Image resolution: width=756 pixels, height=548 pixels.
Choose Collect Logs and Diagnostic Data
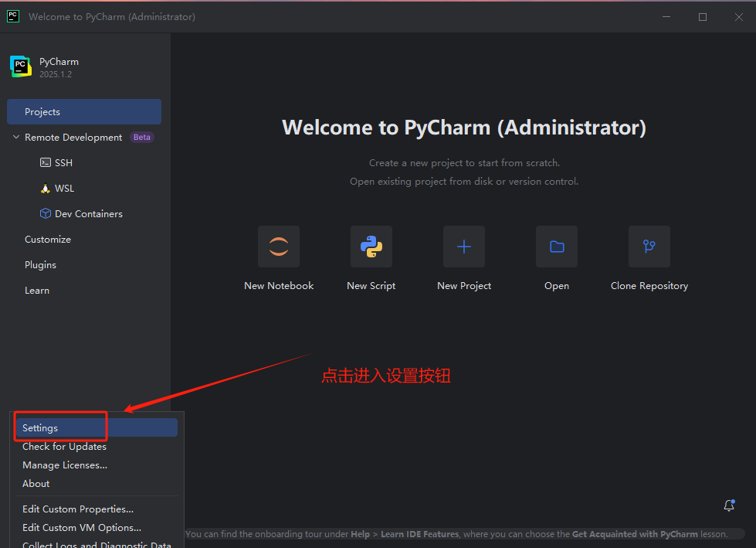click(97, 543)
